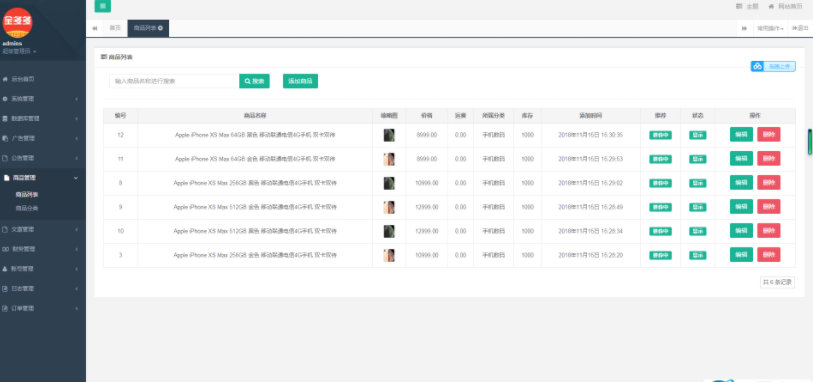813x382 pixels.
Task: Click the 添加时间 column header
Action: point(591,116)
